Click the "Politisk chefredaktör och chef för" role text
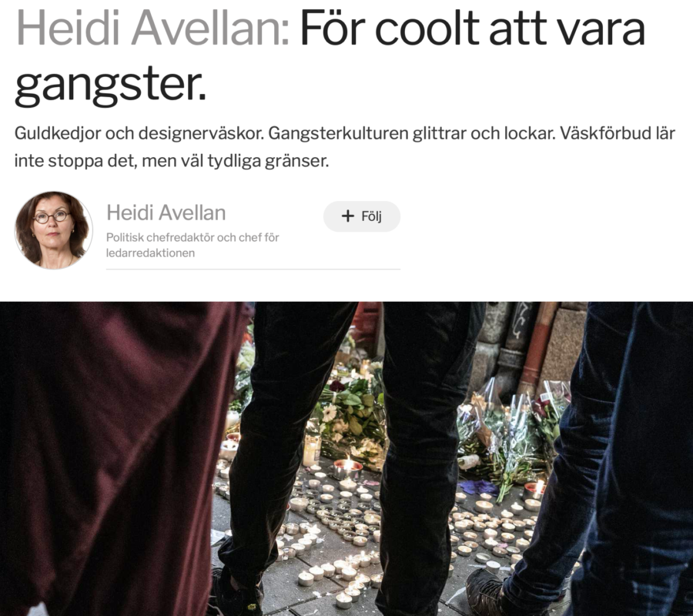 tap(192, 237)
